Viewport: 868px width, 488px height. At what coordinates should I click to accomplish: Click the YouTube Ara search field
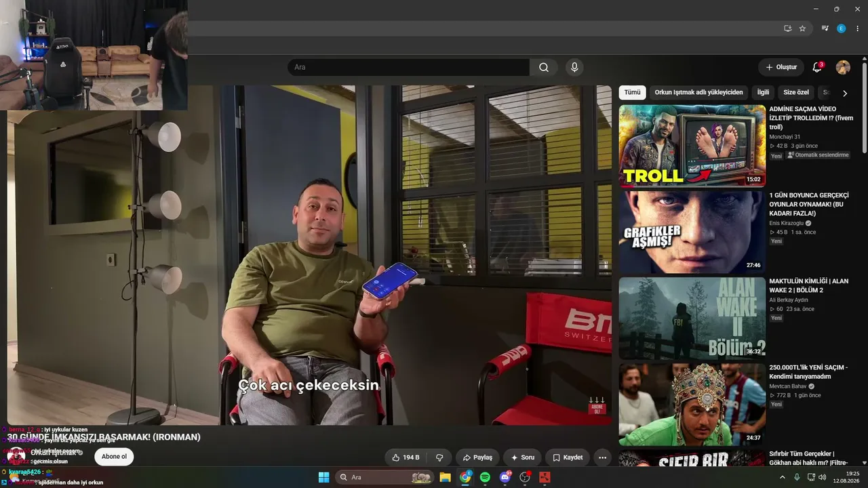pos(408,67)
